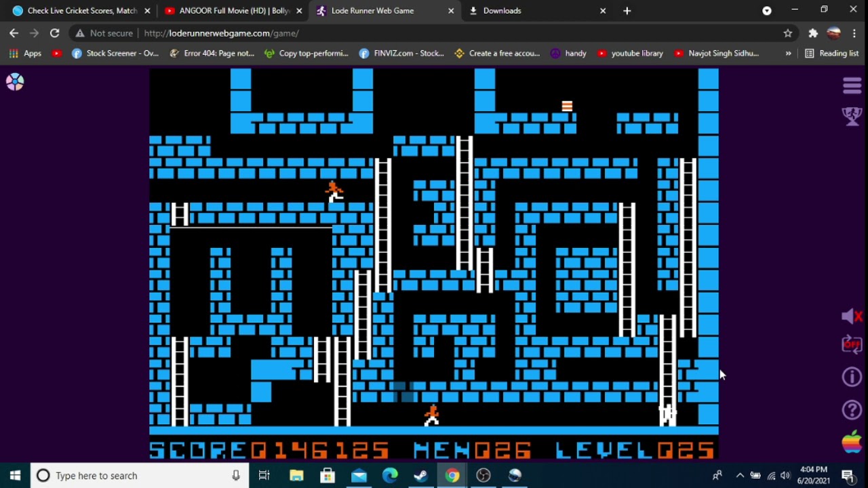Click the colorful pinwheel icon at left

tap(15, 82)
